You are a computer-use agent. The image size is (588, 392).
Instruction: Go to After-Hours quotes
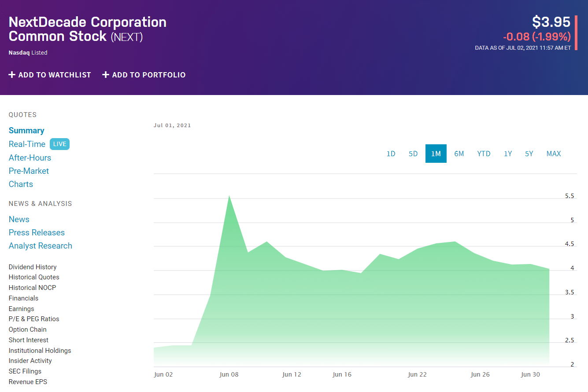coord(30,158)
